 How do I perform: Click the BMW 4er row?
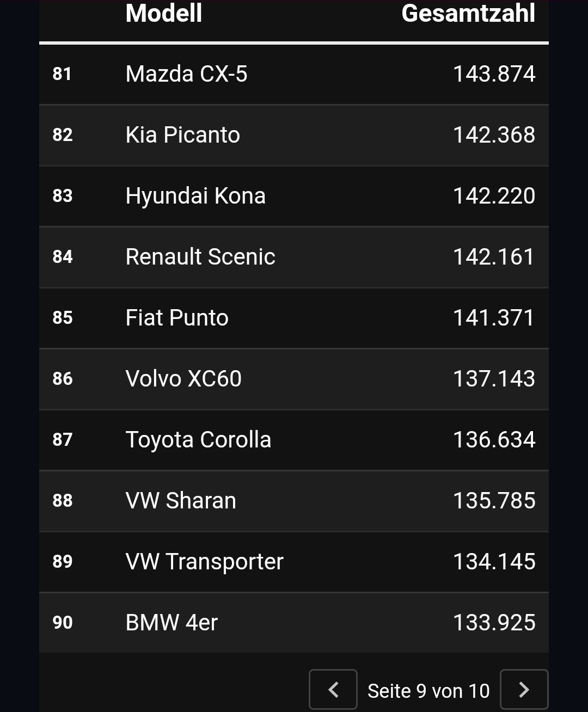click(294, 623)
